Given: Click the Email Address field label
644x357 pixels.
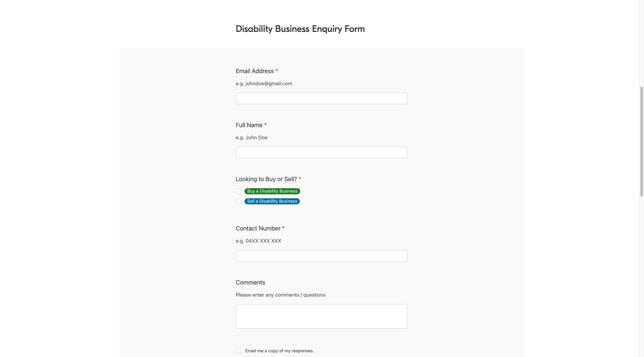Looking at the screenshot, I should [x=255, y=71].
